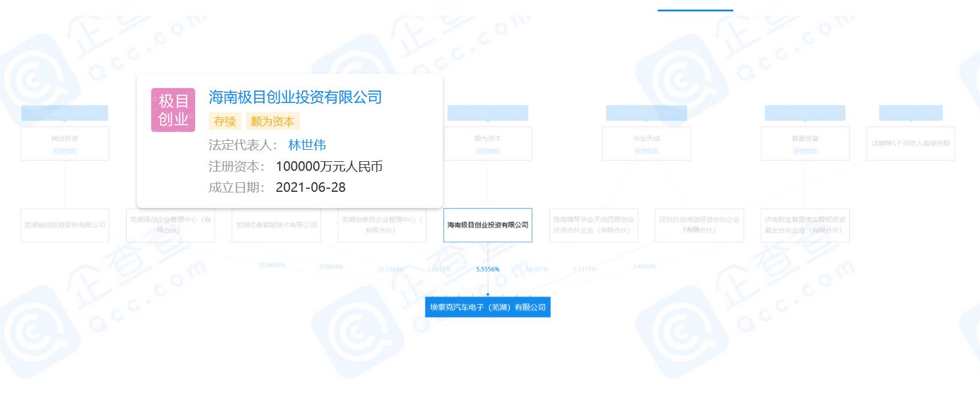Select the 芜湖瑞创投资股份有限公司 shareholder node

coord(65,225)
